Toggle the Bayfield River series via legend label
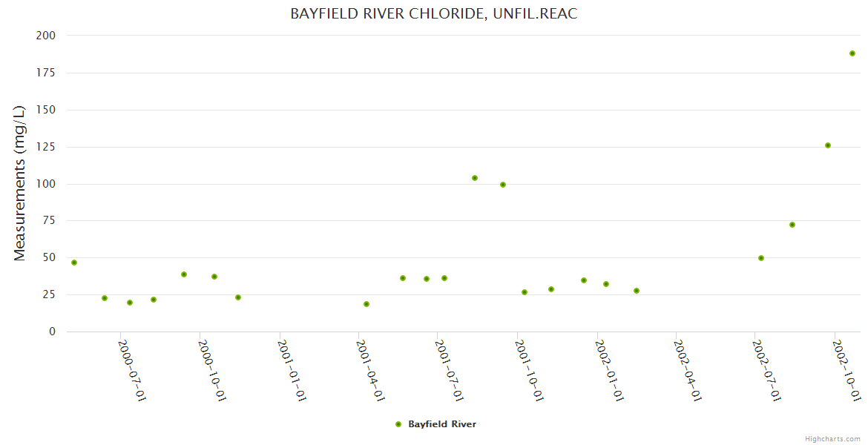 click(442, 424)
